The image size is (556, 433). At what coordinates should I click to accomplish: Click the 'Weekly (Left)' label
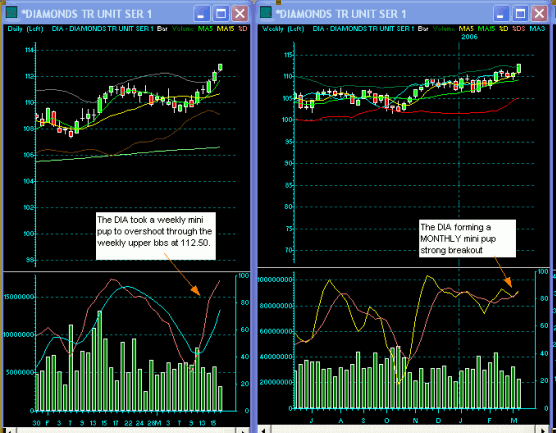coord(283,29)
